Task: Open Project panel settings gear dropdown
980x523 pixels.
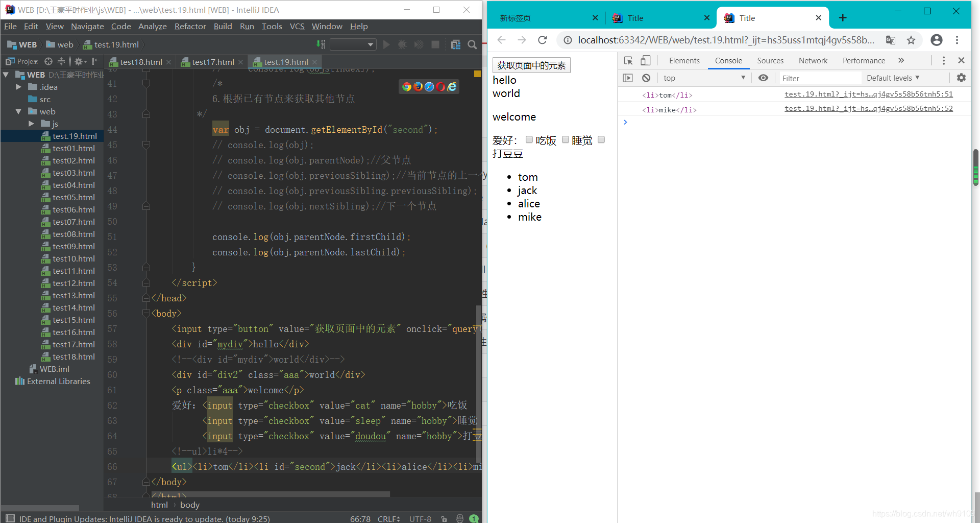Action: (x=81, y=61)
